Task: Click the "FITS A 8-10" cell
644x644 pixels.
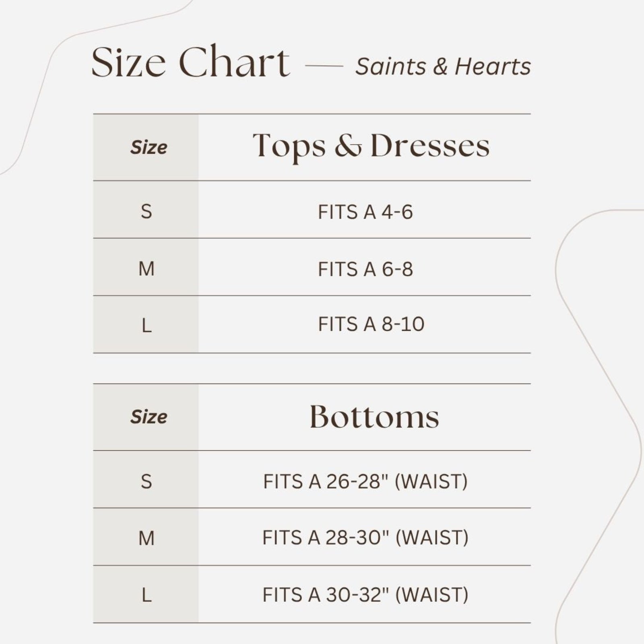Action: (x=371, y=324)
